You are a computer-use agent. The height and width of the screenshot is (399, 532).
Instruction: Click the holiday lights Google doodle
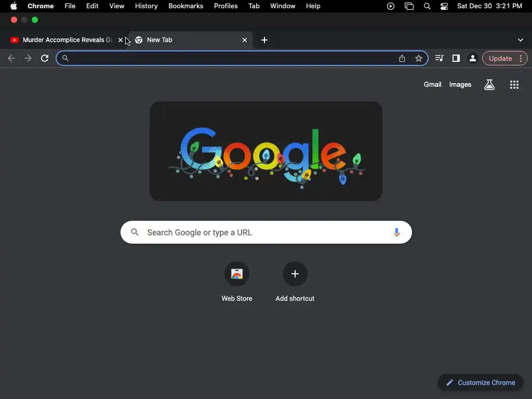point(266,151)
